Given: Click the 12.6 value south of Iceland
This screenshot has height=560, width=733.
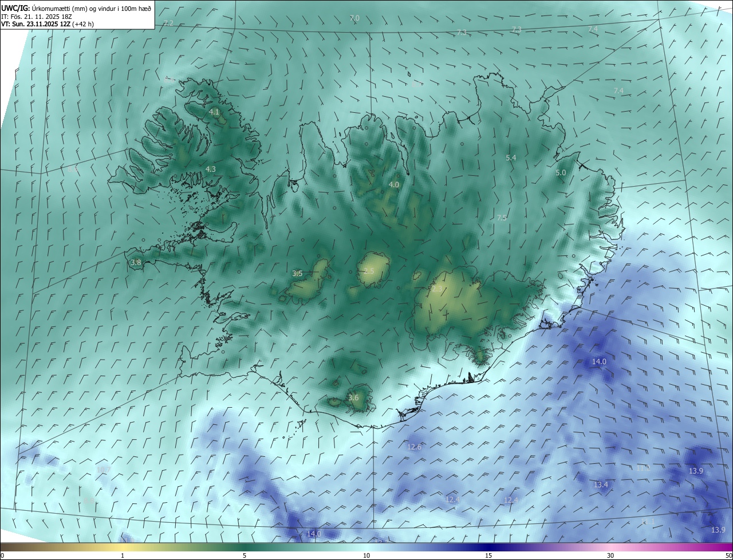Looking at the screenshot, I should (414, 447).
